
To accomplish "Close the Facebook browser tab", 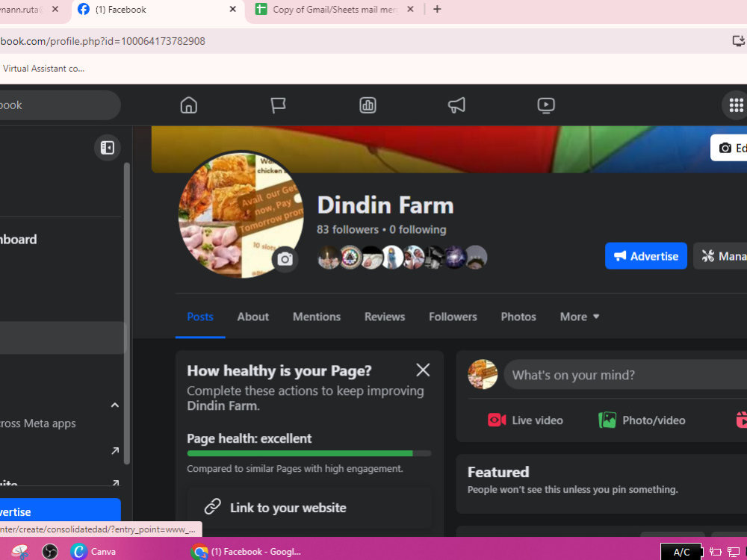I will pyautogui.click(x=232, y=10).
